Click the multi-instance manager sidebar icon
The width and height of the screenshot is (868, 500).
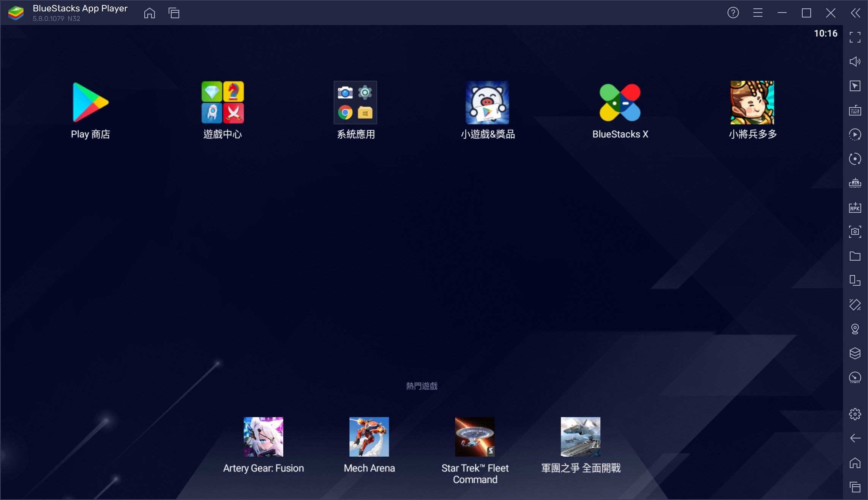pos(855,280)
